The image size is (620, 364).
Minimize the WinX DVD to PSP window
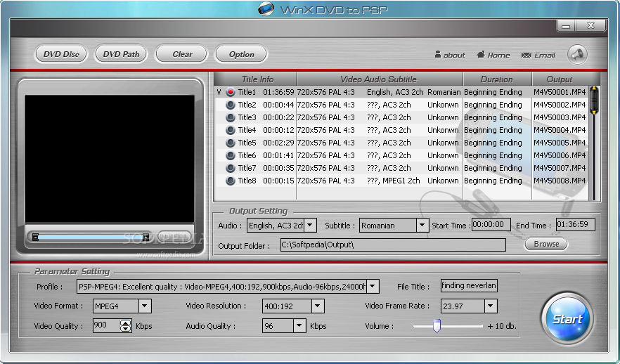[x=567, y=26]
